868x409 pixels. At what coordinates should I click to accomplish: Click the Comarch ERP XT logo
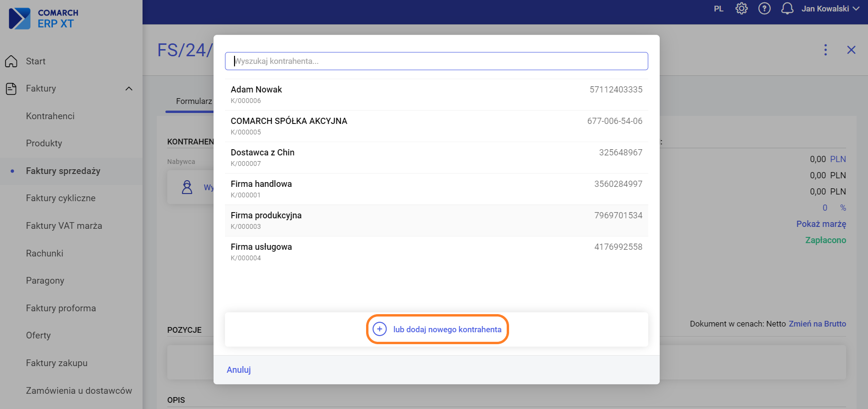point(44,18)
